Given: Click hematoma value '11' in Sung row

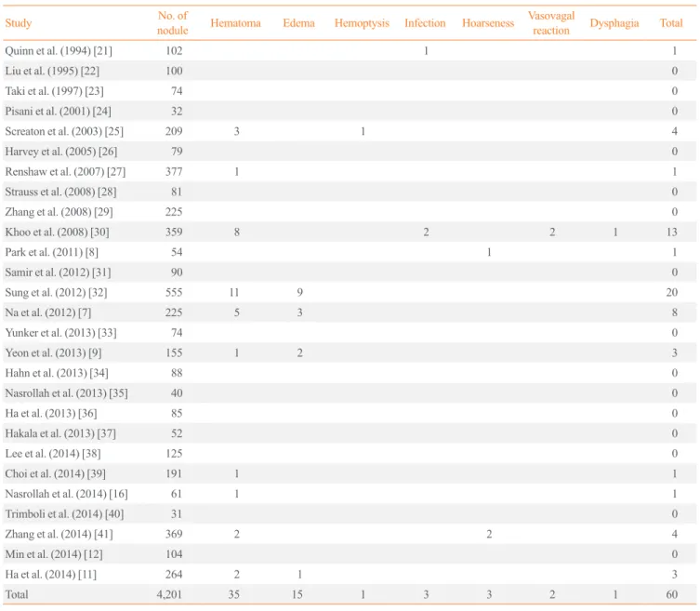Looking at the screenshot, I should coord(234,293).
